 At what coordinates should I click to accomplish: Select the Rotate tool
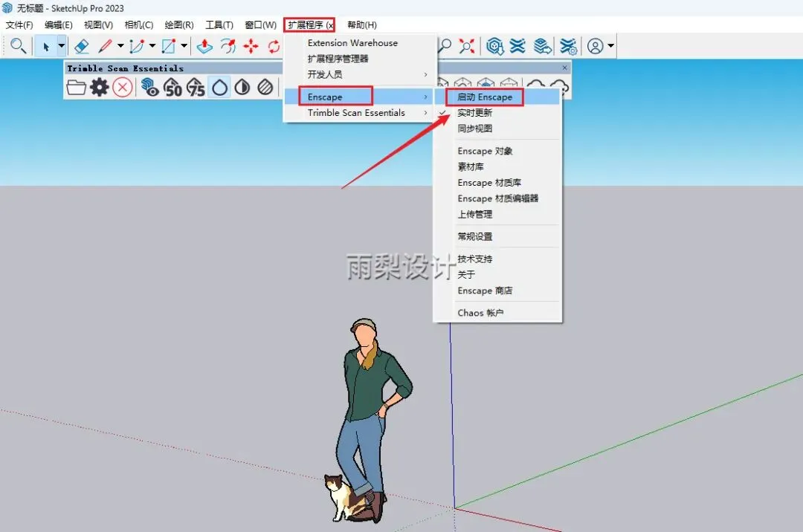[274, 46]
